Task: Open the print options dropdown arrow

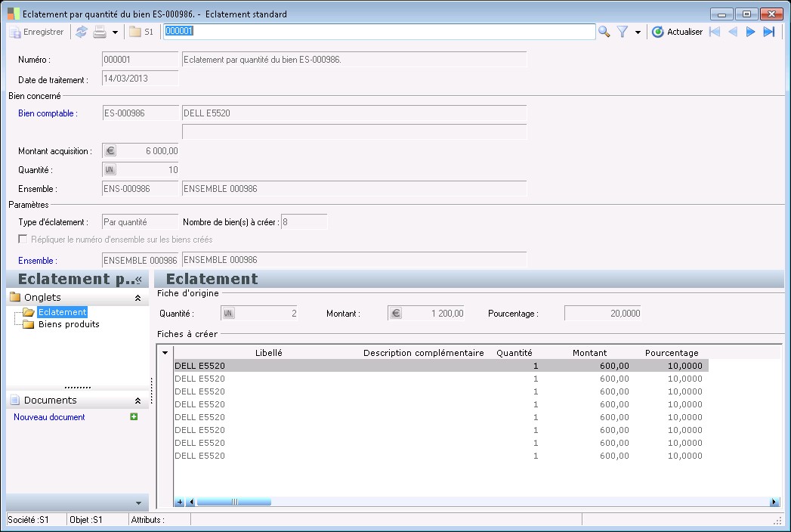Action: click(x=115, y=32)
